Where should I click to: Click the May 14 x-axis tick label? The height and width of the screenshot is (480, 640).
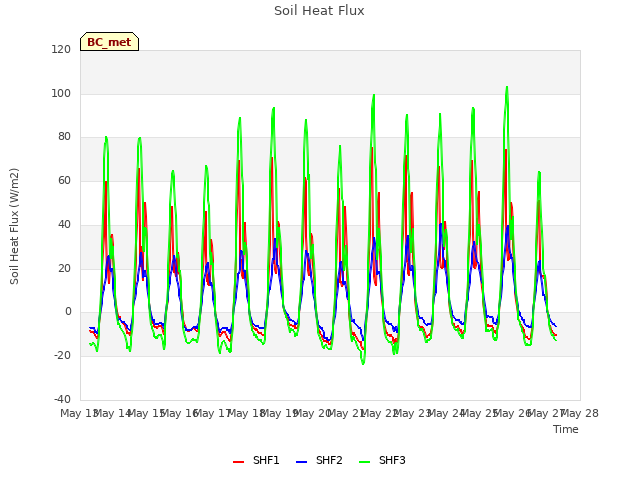click(x=113, y=413)
